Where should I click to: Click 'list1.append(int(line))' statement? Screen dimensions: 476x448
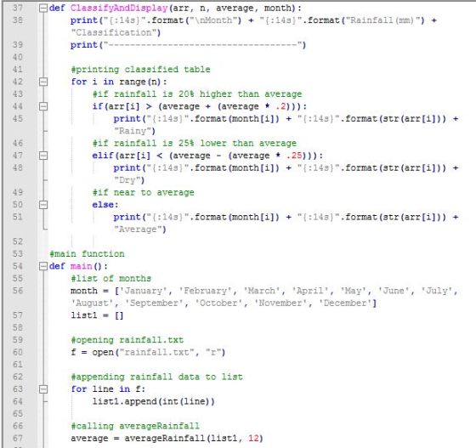click(x=153, y=401)
